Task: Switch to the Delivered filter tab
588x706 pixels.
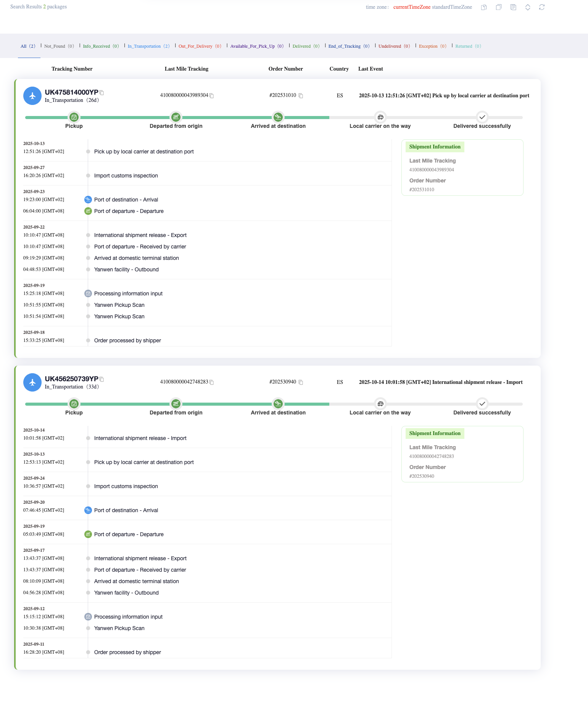Action: coord(306,46)
